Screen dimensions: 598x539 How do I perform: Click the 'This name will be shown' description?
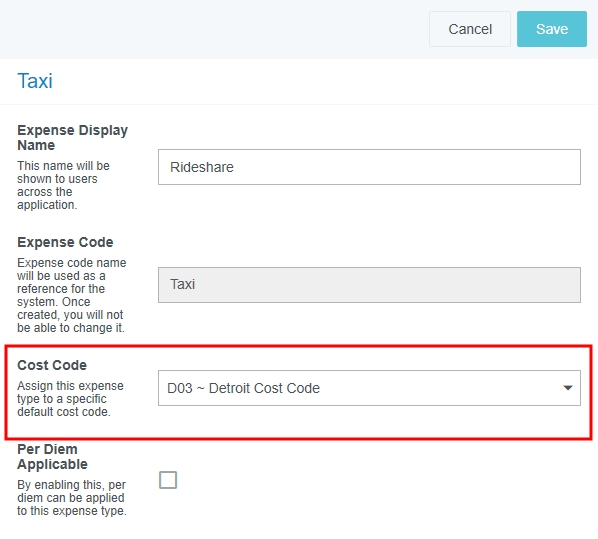[x=63, y=185]
